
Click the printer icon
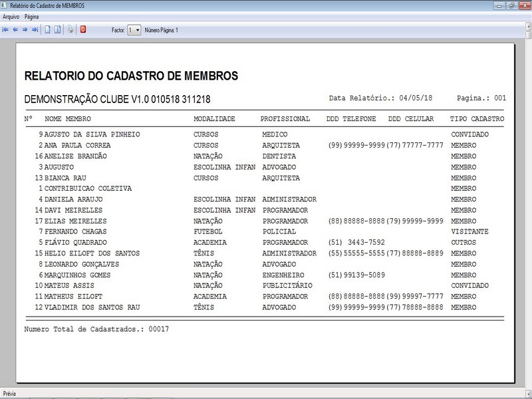pos(70,29)
